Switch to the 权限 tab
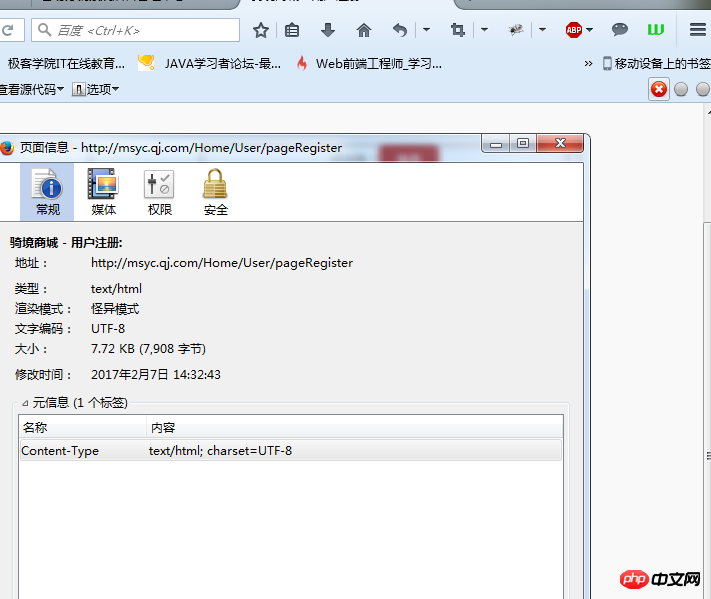This screenshot has height=599, width=711. [x=159, y=192]
